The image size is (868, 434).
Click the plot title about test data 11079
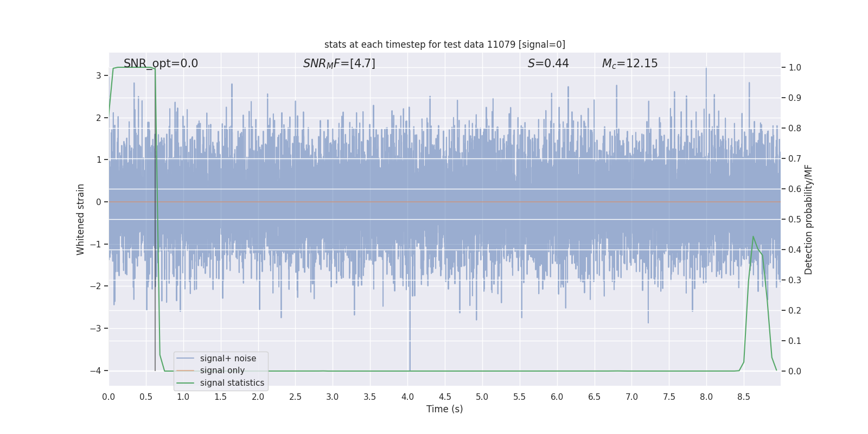tap(444, 44)
